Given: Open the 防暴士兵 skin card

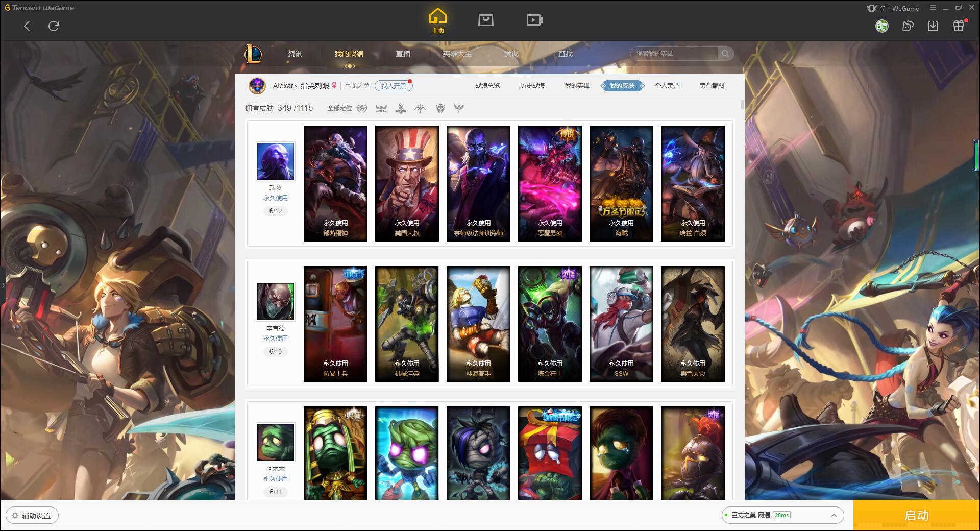Looking at the screenshot, I should click(x=335, y=324).
